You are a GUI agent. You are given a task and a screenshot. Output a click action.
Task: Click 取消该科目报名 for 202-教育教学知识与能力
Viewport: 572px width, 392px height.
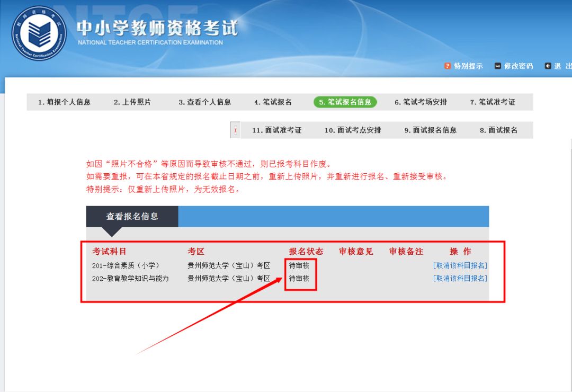(x=460, y=278)
